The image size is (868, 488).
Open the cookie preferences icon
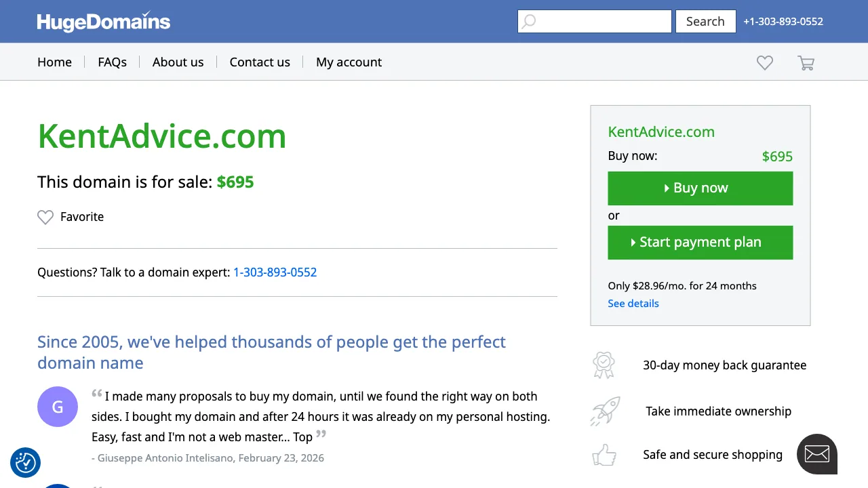pyautogui.click(x=26, y=463)
